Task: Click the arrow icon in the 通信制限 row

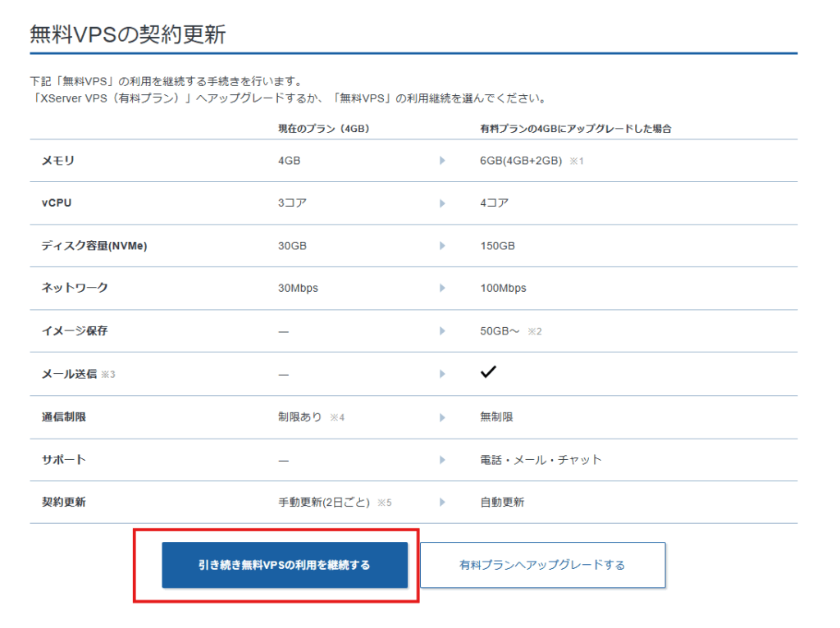Action: coord(442,417)
